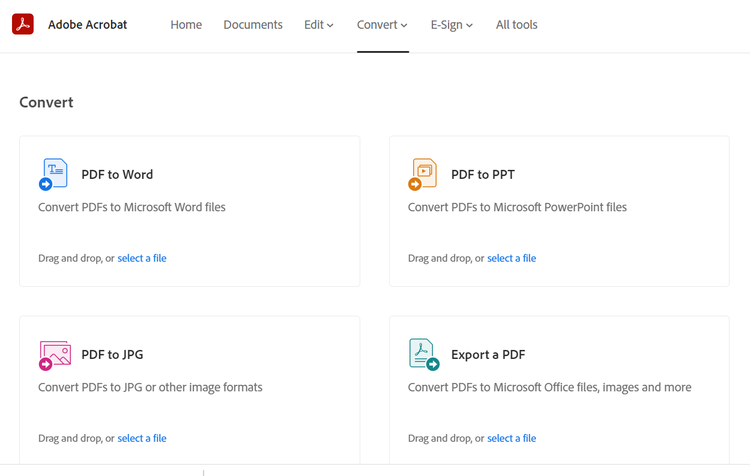Viewport: 750px width, 476px height.
Task: Select a file for PDF to PPT
Action: coord(511,258)
